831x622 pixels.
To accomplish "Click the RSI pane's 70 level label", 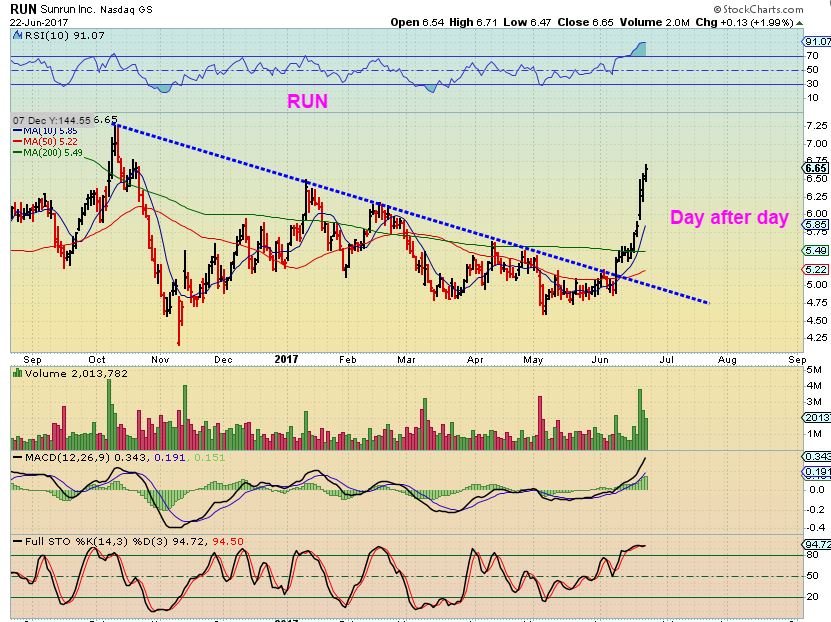I will [812, 56].
